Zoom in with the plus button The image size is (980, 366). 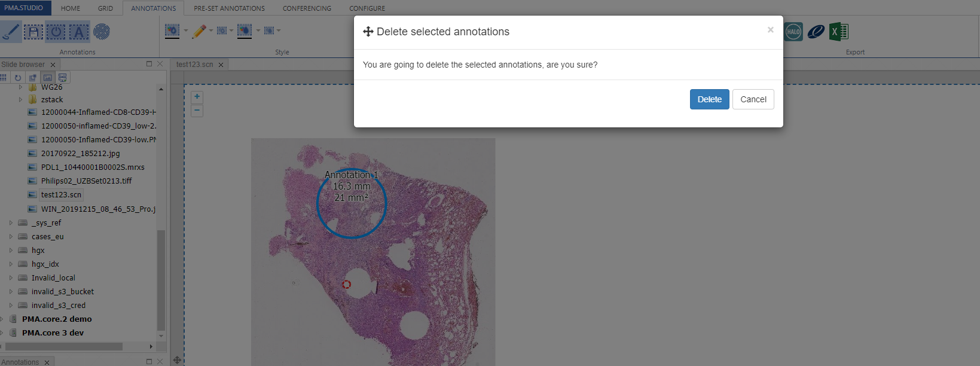(197, 97)
